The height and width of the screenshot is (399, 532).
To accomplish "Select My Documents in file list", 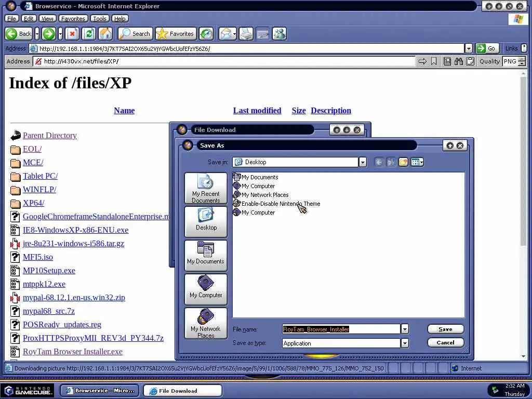I will pyautogui.click(x=256, y=177).
